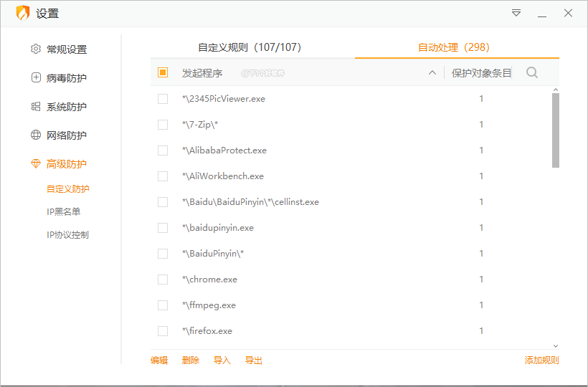Click the grid icon for 系统防护
Screen dimensions: 588x387
tap(36, 106)
